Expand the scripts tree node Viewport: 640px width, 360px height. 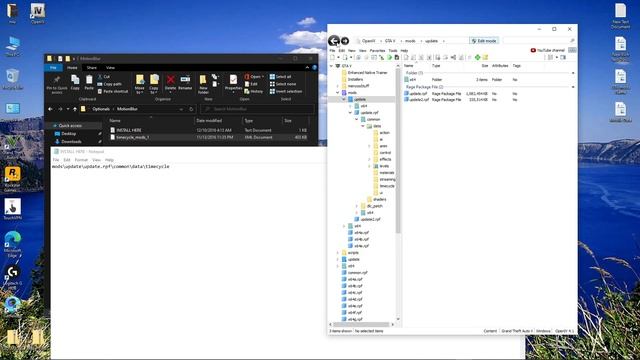(338, 253)
